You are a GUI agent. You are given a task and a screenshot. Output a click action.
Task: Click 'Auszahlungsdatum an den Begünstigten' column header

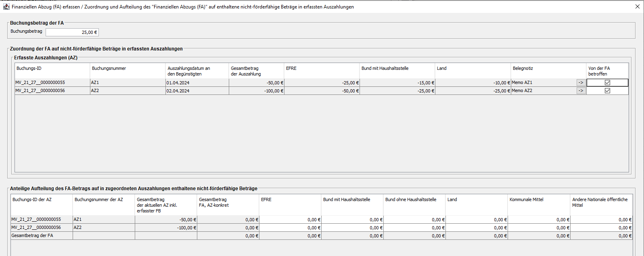pos(197,71)
